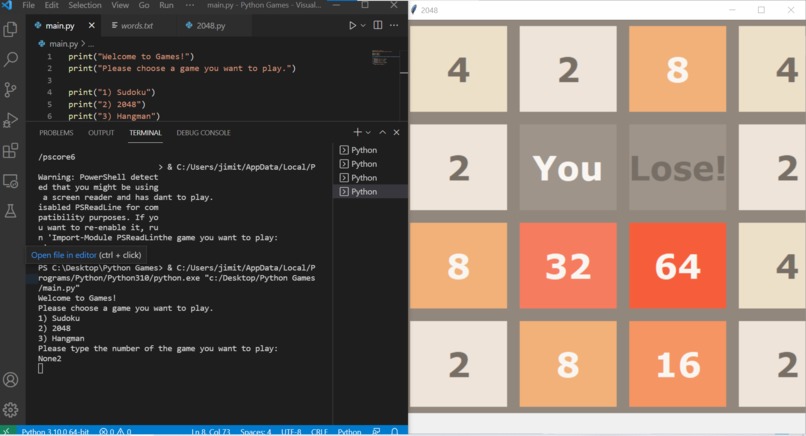Viewport: 806px width, 436px height.
Task: Select interpreter Python 3.10.0 64-bit
Action: [x=56, y=431]
